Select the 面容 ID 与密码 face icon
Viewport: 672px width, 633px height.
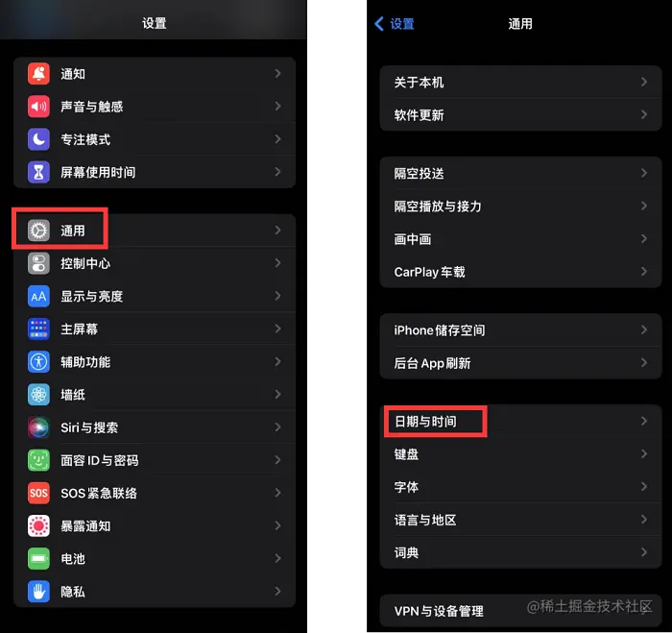click(38, 460)
